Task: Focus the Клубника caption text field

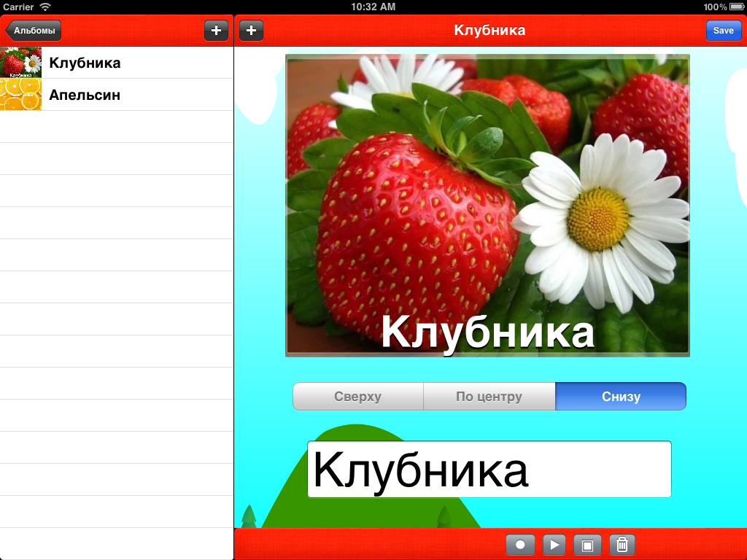Action: click(489, 470)
